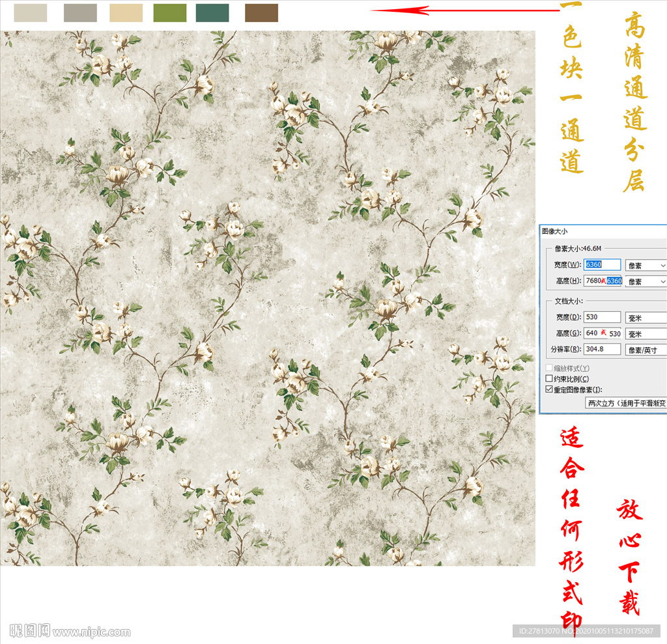Click the document 高度(G) field showing 640

point(603,333)
